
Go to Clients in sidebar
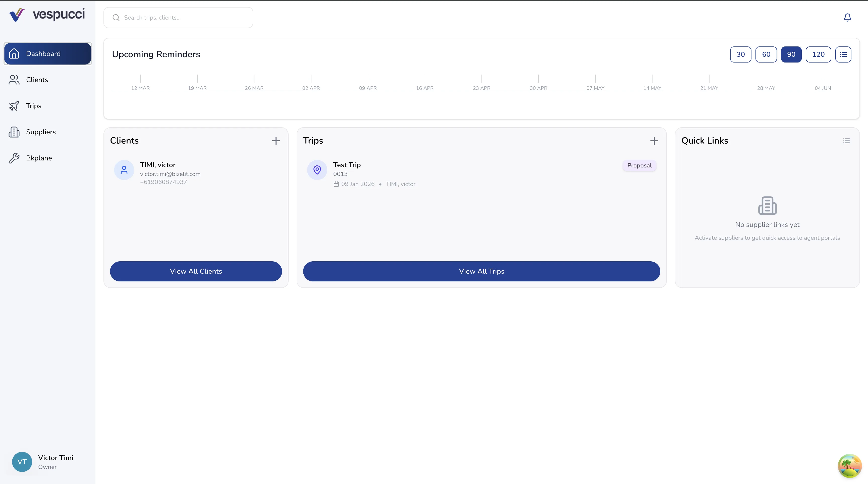tap(37, 80)
